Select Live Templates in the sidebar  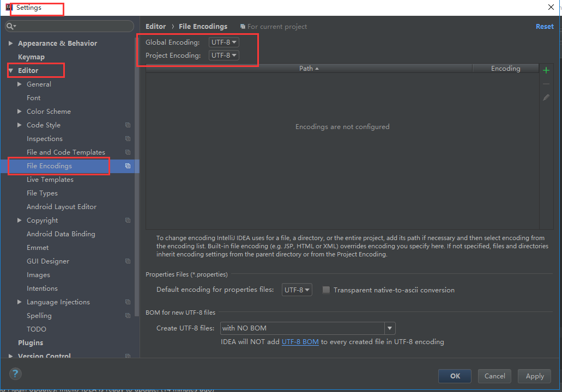pos(50,179)
